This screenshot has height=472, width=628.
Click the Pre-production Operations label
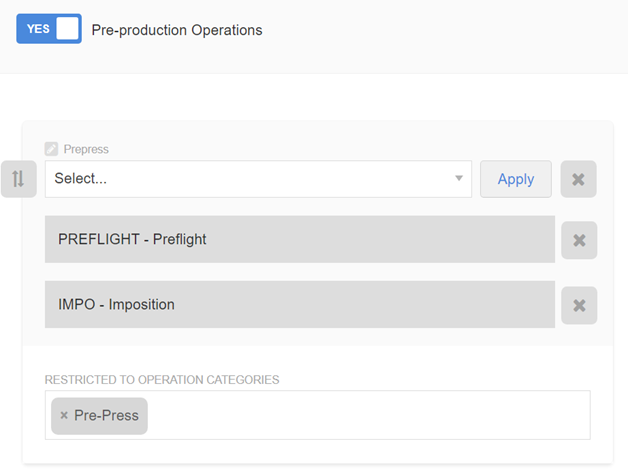(x=177, y=30)
